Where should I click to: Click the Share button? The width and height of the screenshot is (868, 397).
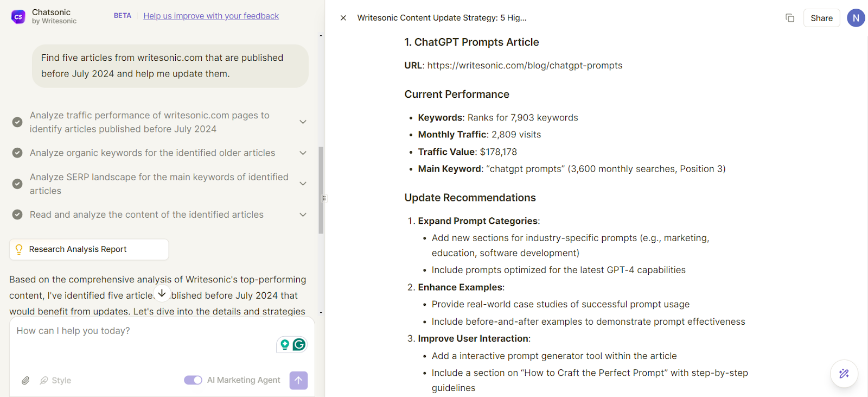pyautogui.click(x=821, y=18)
